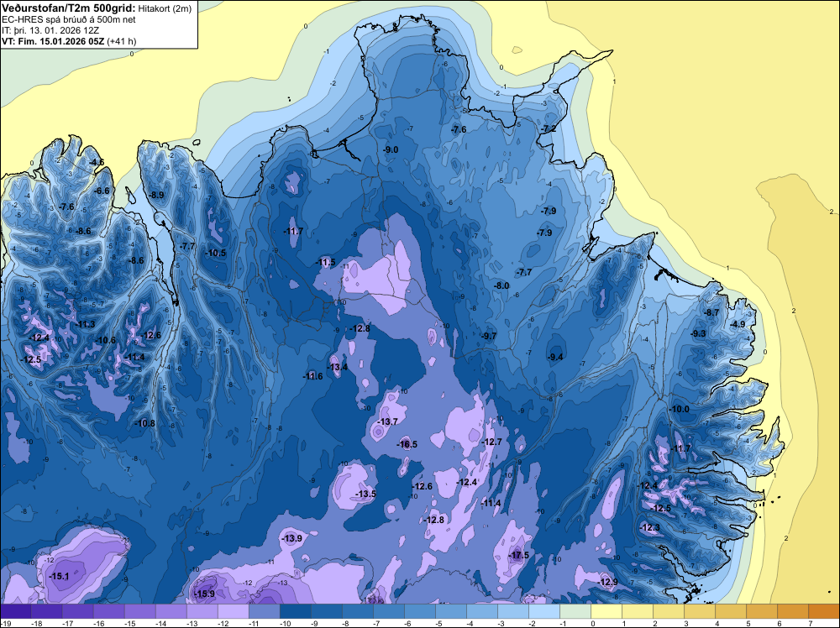Click the 'Hitakort (2m)' title text

tap(165, 8)
